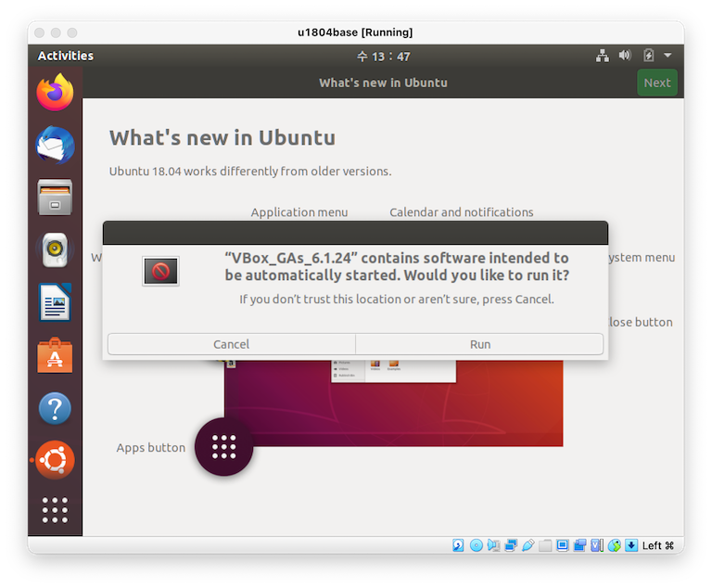Click the 'Apps button' label
The height and width of the screenshot is (588, 712).
[151, 448]
